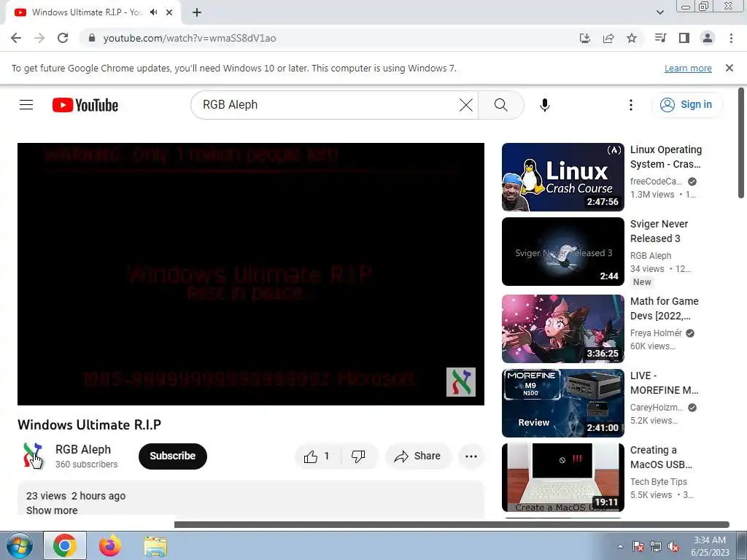Open the Linux Crash Course thumbnail

pos(562,177)
